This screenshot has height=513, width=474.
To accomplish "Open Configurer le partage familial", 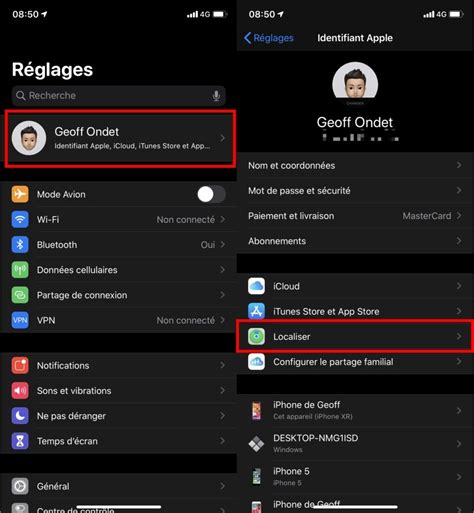I will (x=355, y=362).
